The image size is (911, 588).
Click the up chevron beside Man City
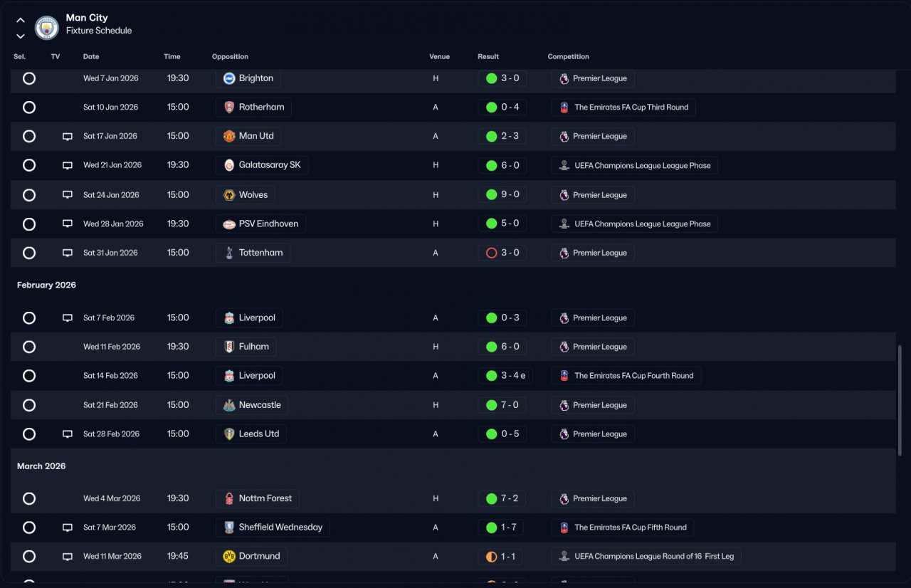point(21,20)
